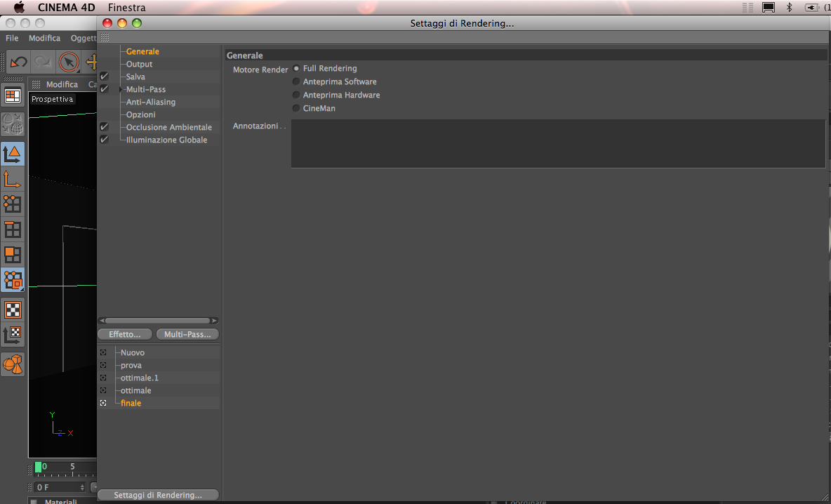The width and height of the screenshot is (831, 504).
Task: Click the orange primitives objects icon
Action: click(13, 364)
